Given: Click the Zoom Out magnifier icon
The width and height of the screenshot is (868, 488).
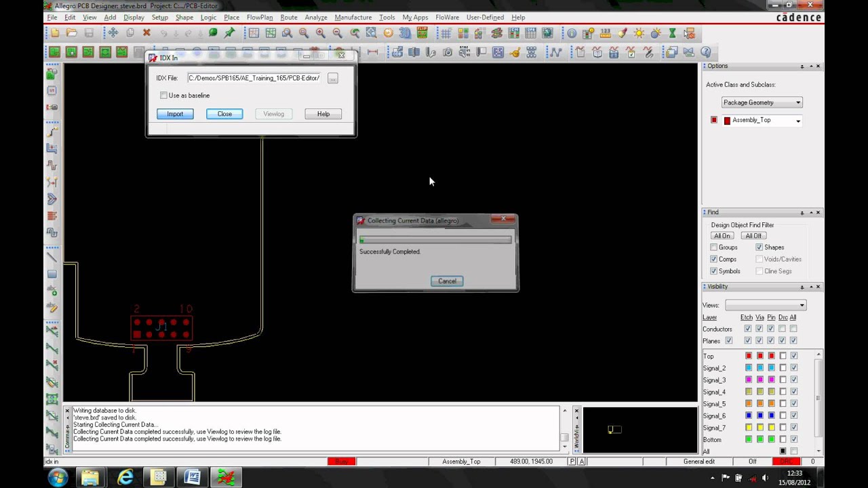Looking at the screenshot, I should [x=338, y=33].
